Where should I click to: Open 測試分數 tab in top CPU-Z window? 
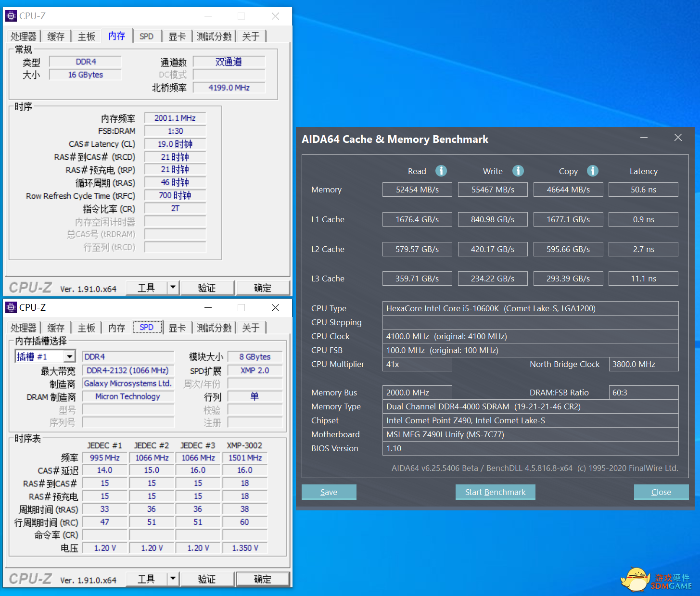[214, 37]
